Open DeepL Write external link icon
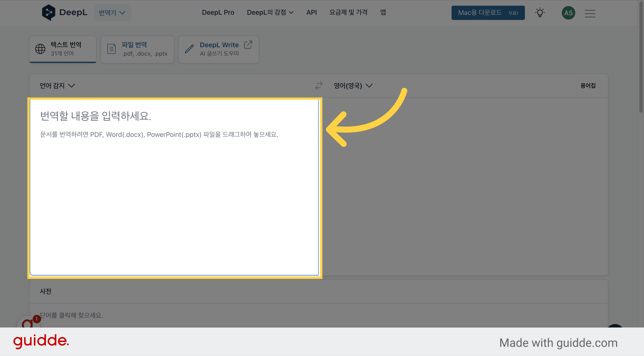The image size is (644, 356). coord(248,45)
